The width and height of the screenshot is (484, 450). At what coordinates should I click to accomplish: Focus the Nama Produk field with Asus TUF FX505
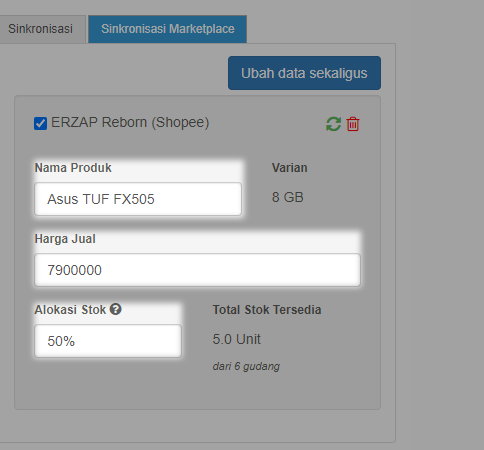click(138, 199)
